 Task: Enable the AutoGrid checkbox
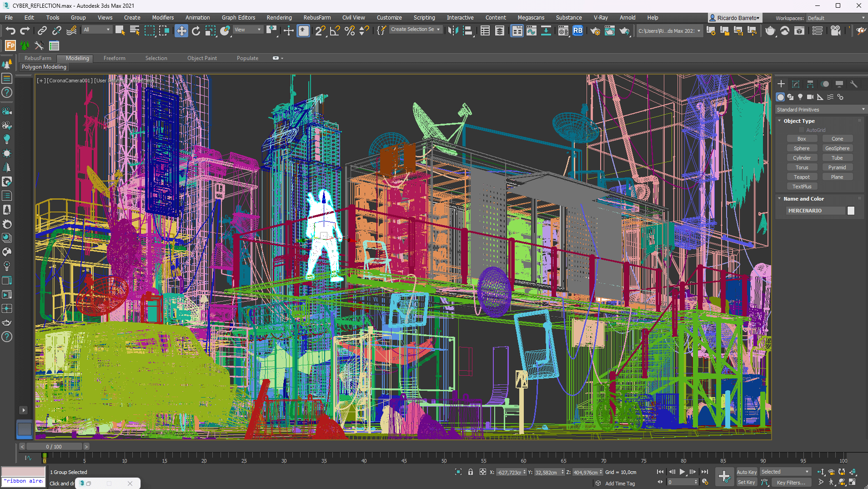pyautogui.click(x=802, y=130)
